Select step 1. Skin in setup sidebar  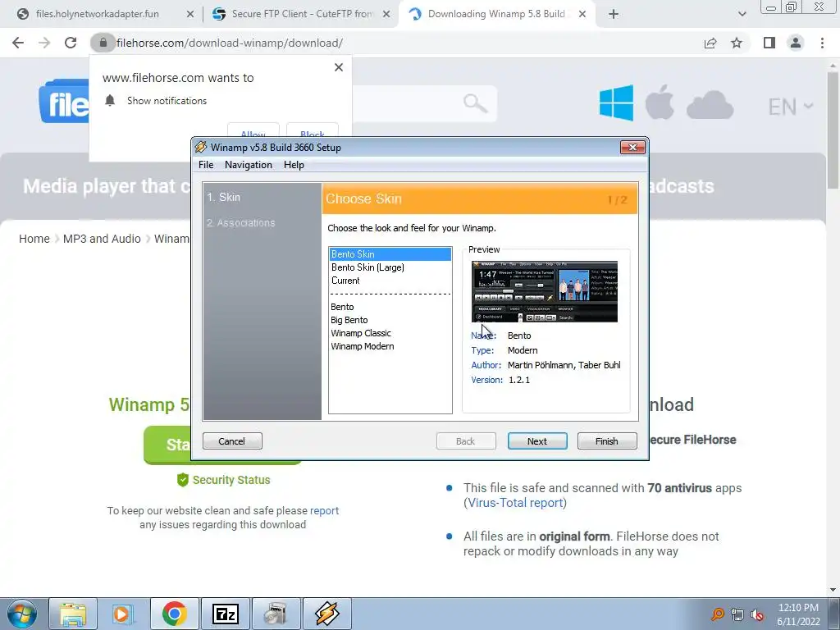224,197
